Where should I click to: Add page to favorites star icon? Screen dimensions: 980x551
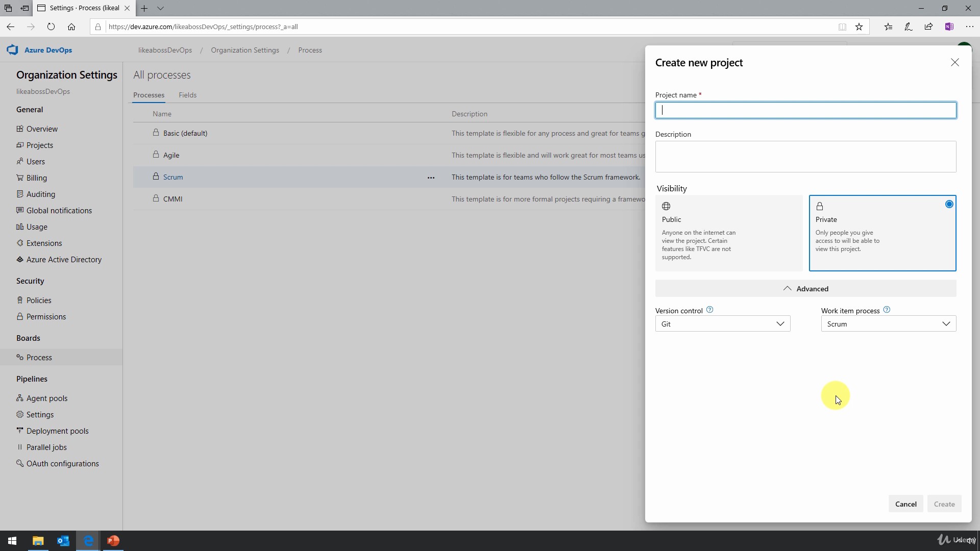click(859, 27)
